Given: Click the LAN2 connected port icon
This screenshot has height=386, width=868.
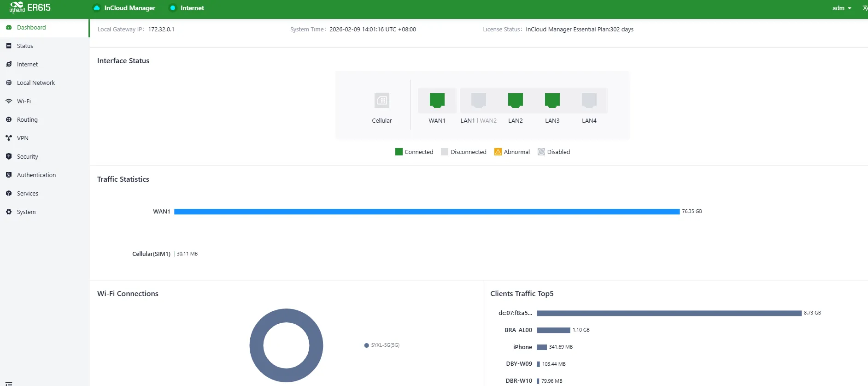Looking at the screenshot, I should click(515, 100).
